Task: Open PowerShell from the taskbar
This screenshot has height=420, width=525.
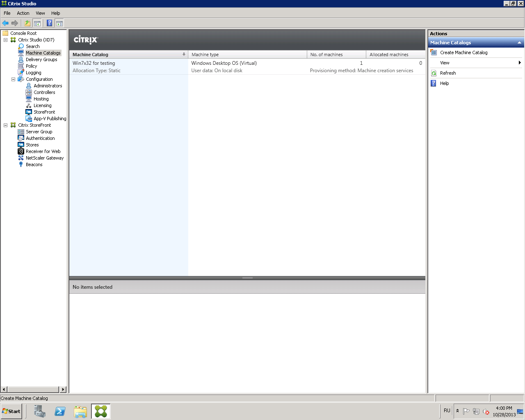Action: coord(60,411)
